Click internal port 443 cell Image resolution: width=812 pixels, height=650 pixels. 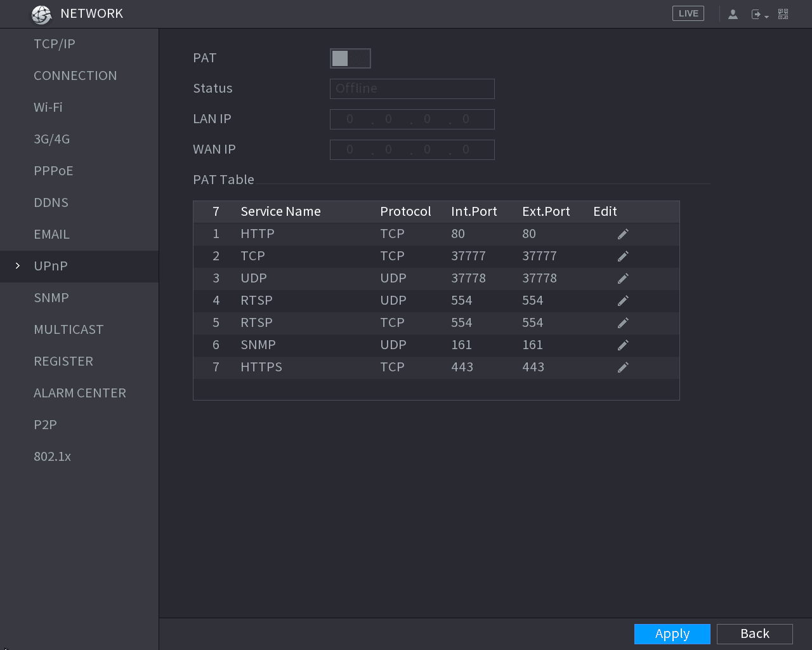click(x=462, y=368)
